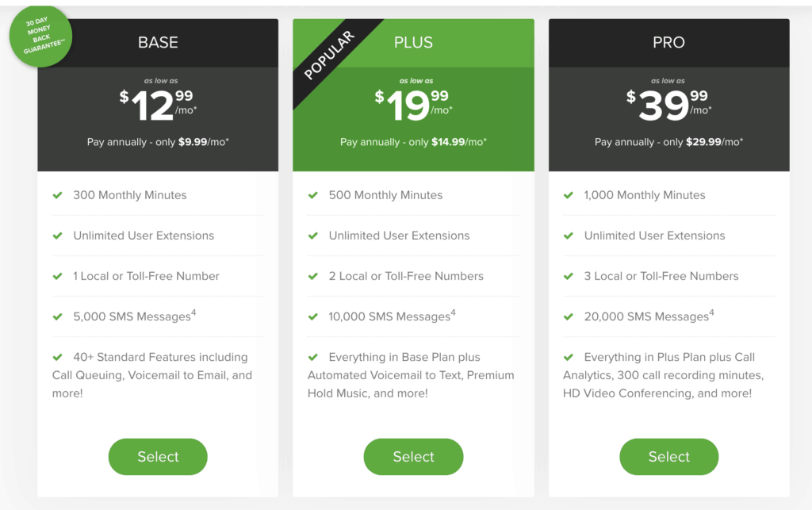Click the checkmark beside "10,000 SMS Messages"
The image size is (812, 510).
click(312, 315)
